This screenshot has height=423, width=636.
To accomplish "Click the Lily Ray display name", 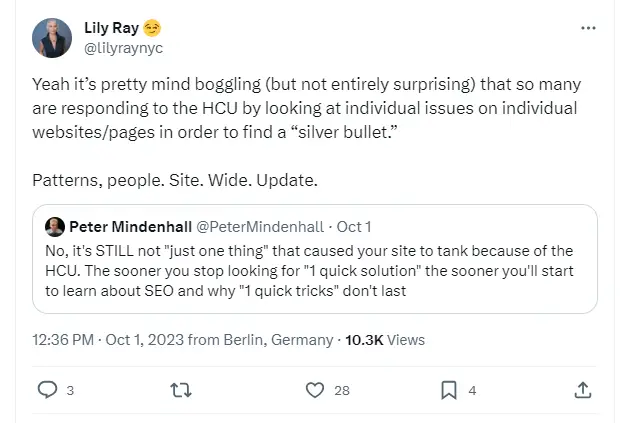I will 112,28.
